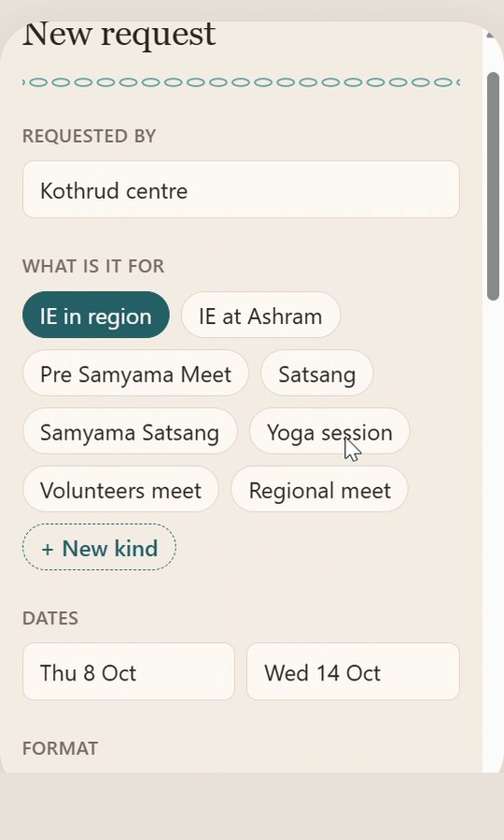Click the FORMAT section label
Screen dimensions: 504x840
60,749
